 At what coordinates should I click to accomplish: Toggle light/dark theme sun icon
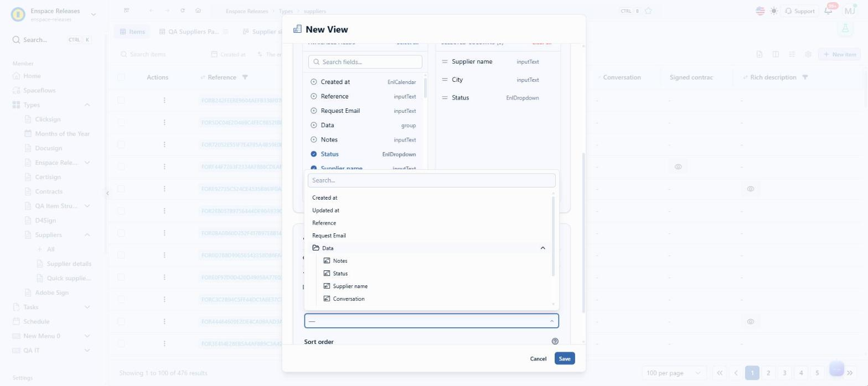pos(773,11)
